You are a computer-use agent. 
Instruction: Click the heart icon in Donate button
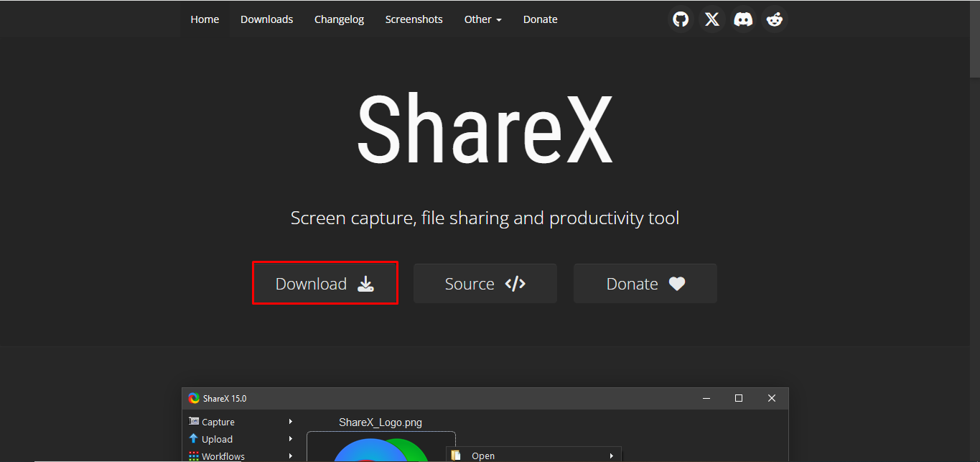(676, 283)
